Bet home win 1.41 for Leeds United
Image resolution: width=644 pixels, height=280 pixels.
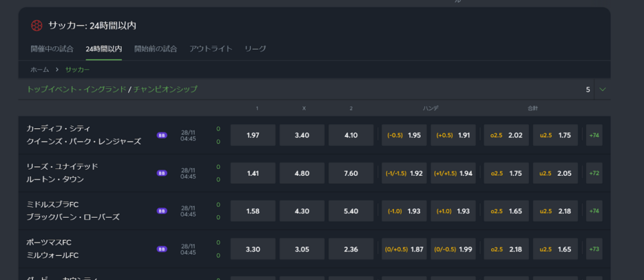(x=253, y=173)
